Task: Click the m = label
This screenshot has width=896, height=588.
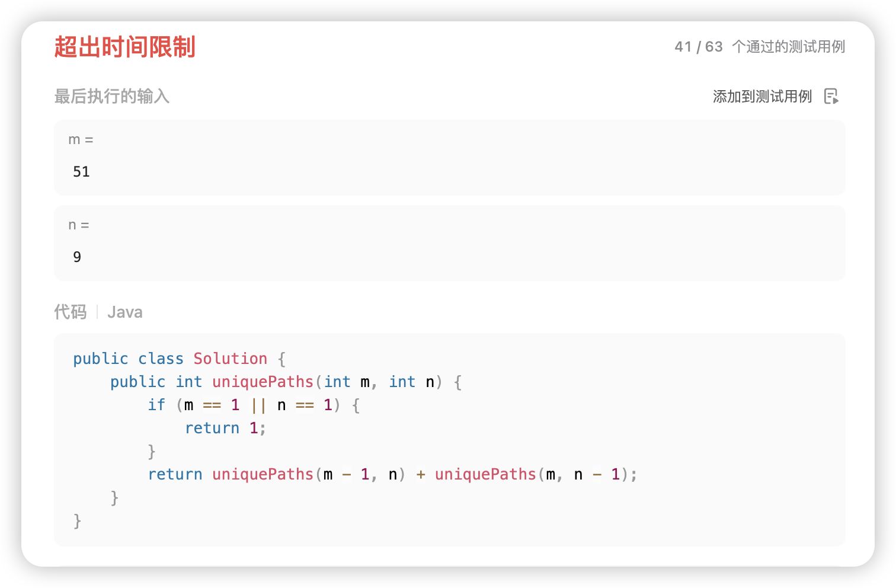Action: (x=81, y=140)
